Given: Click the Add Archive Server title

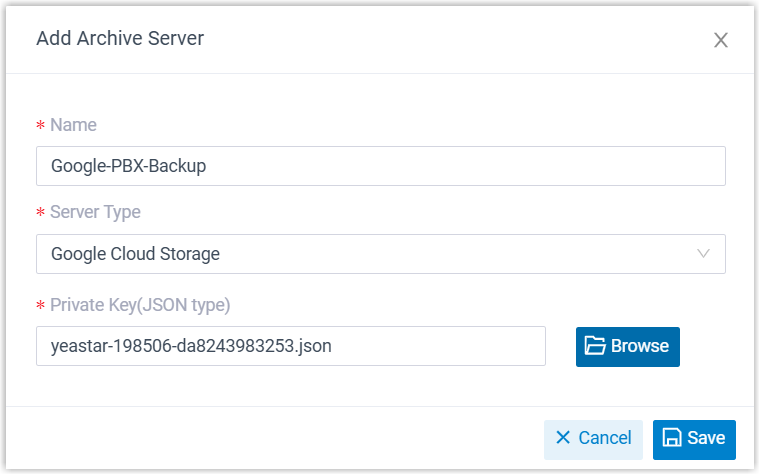Looking at the screenshot, I should [120, 39].
